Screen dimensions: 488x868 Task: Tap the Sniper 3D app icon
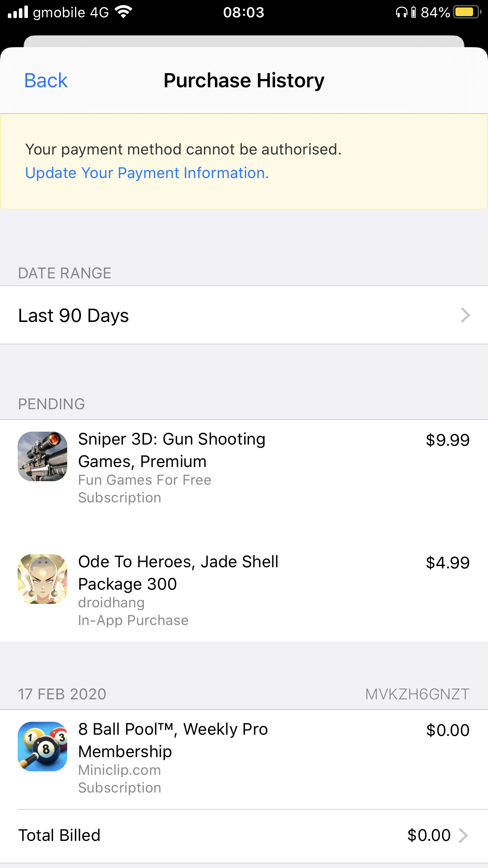pos(42,456)
